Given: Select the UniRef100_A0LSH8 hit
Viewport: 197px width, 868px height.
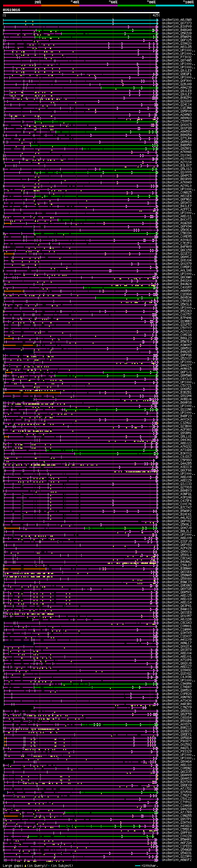Looking at the screenshot, I should pos(177,271).
